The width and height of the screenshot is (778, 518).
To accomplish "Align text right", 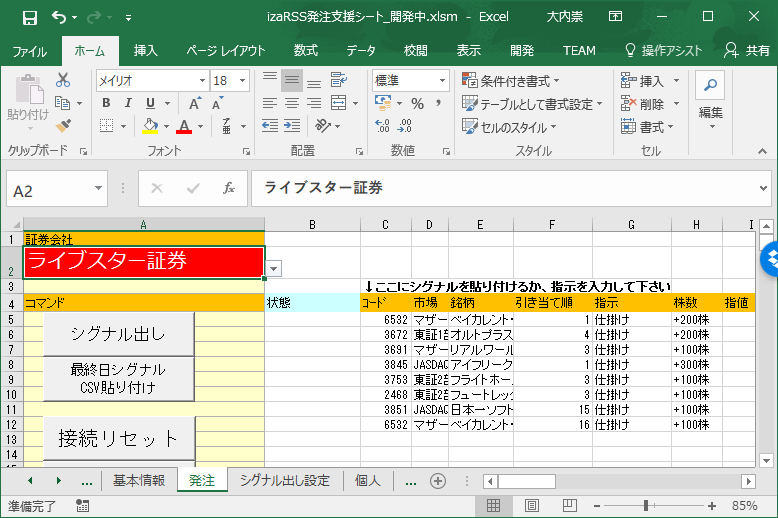I will [314, 103].
